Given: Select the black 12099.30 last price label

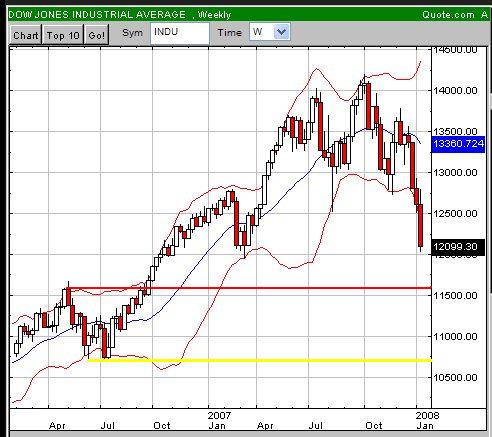Looking at the screenshot, I should [x=458, y=247].
